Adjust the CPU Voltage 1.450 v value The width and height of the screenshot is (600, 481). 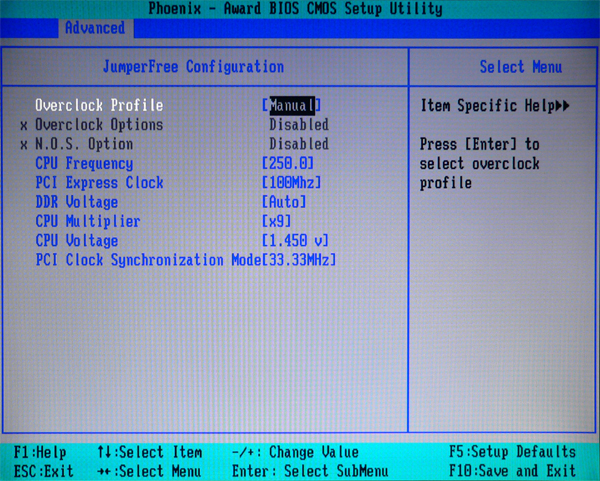coord(295,241)
